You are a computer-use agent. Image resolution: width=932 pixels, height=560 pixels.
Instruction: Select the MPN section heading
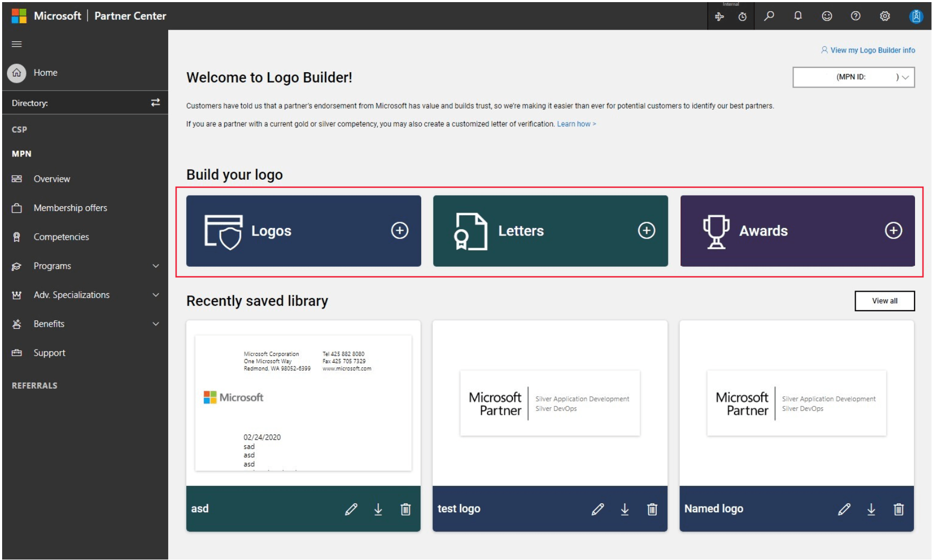21,154
